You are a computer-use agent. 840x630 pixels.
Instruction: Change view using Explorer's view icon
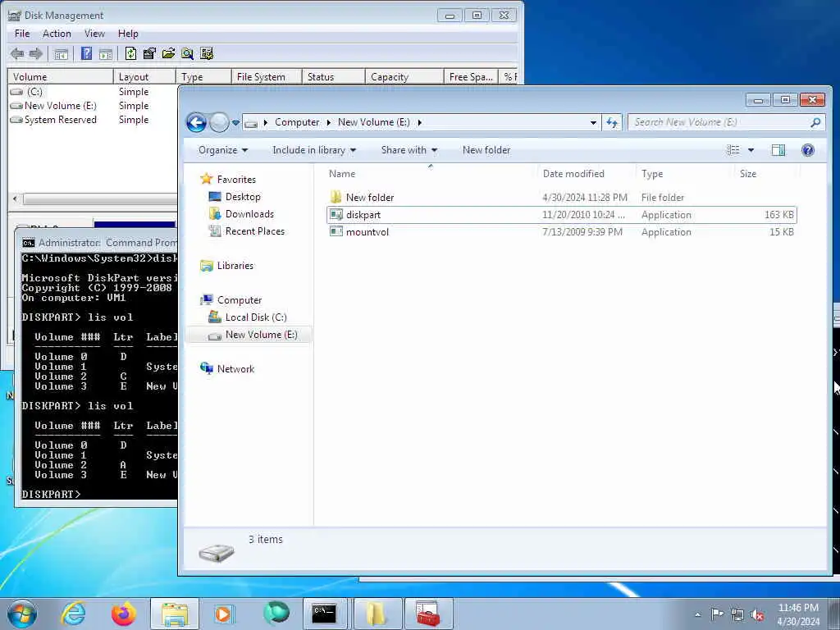point(733,150)
